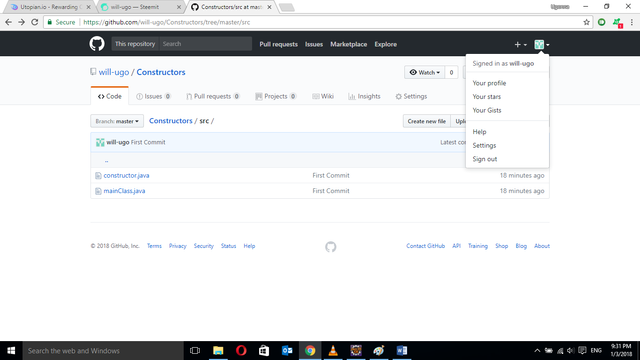Viewport: 640px width, 360px height.
Task: Open VLC media player from taskbar
Action: click(x=333, y=351)
